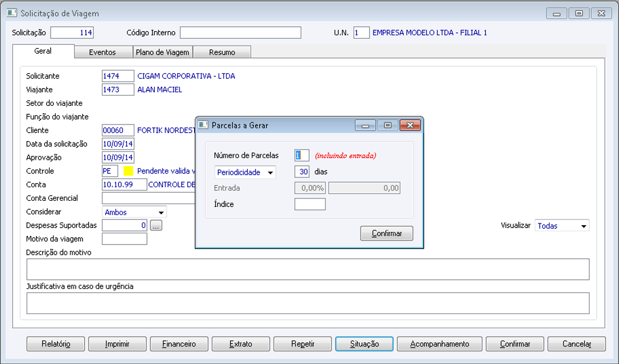This screenshot has width=619, height=364.
Task: Open the Considerar dropdown showing Ambos
Action: 134,212
